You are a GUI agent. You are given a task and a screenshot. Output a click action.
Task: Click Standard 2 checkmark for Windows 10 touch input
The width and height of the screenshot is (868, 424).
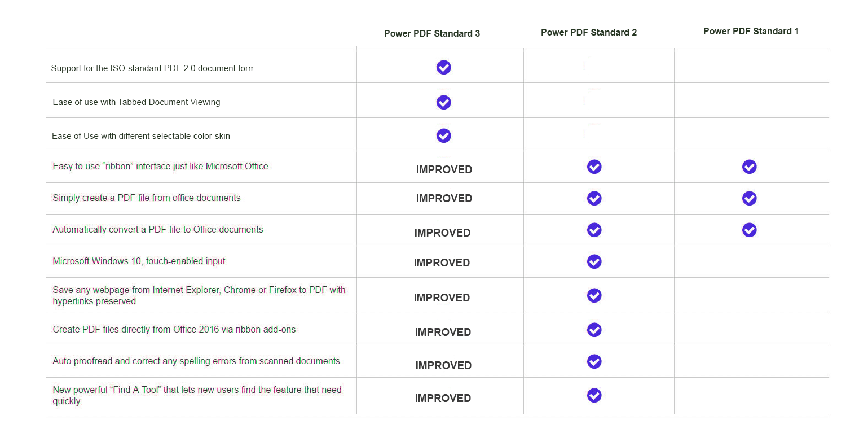(594, 261)
